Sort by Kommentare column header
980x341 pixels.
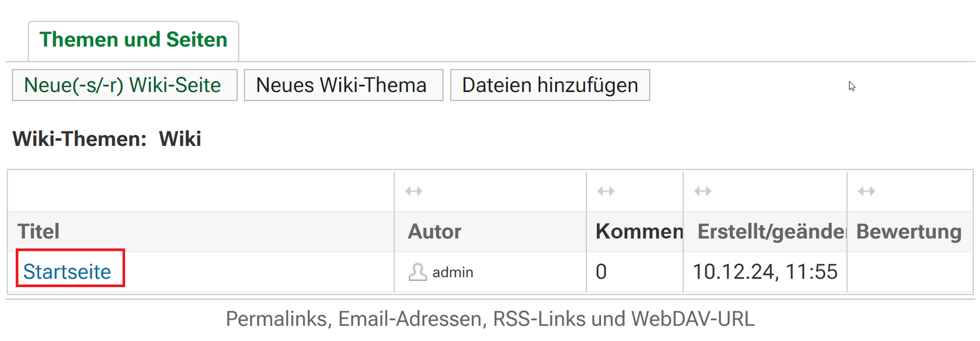(639, 231)
